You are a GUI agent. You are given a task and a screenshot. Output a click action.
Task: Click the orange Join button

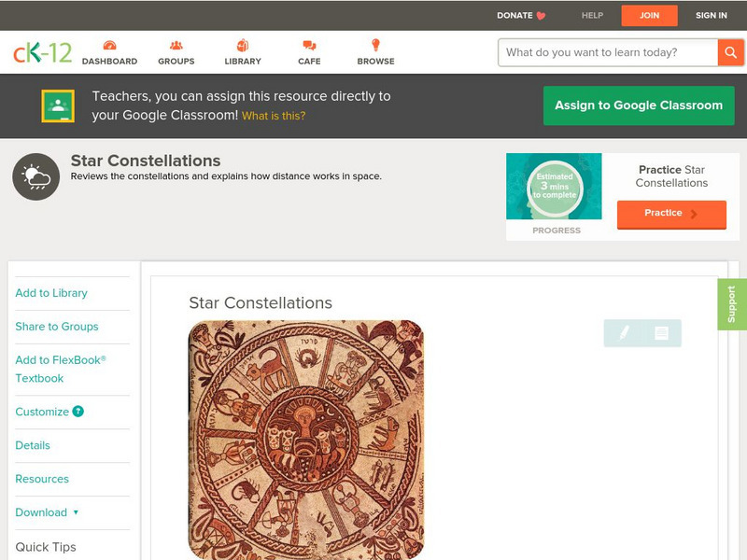(651, 16)
